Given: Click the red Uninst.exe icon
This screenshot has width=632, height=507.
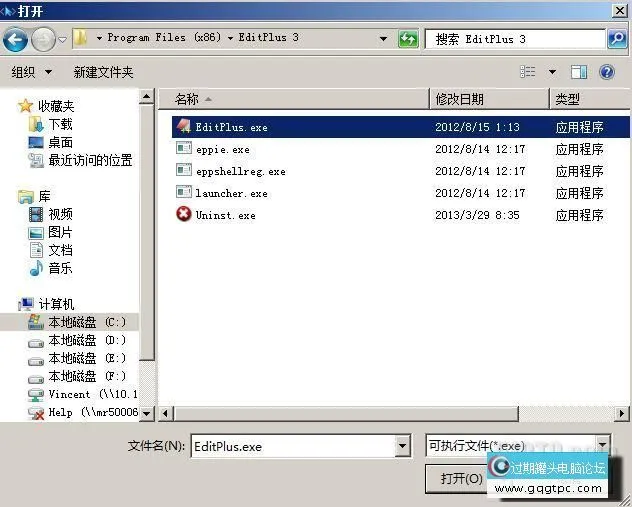Looking at the screenshot, I should coord(184,214).
